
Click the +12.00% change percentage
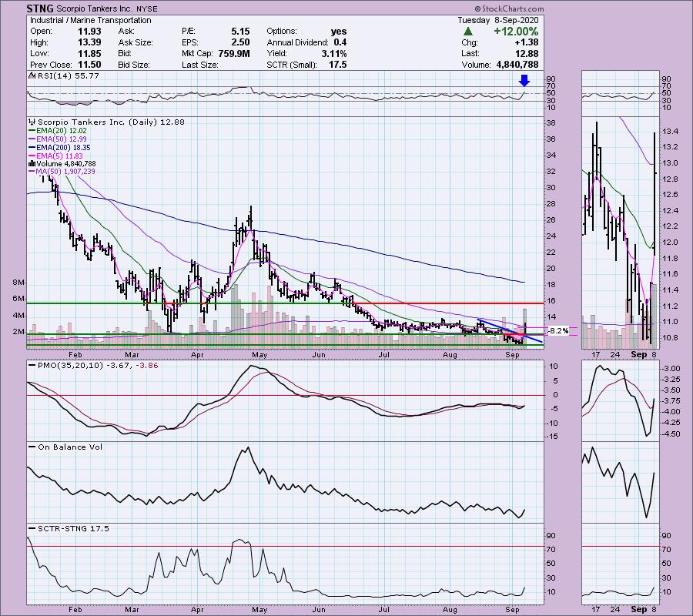[516, 32]
